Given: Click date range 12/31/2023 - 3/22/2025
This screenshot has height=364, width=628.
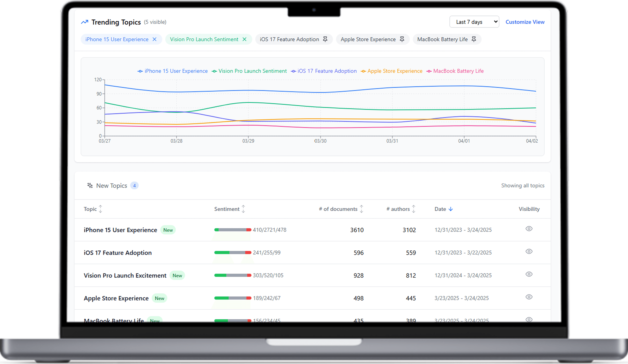Looking at the screenshot, I should 463,253.
